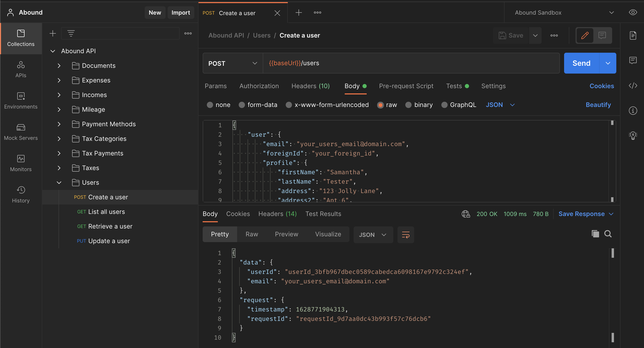Viewport: 644px width, 348px height.
Task: Click the Beautify link
Action: coord(598,105)
